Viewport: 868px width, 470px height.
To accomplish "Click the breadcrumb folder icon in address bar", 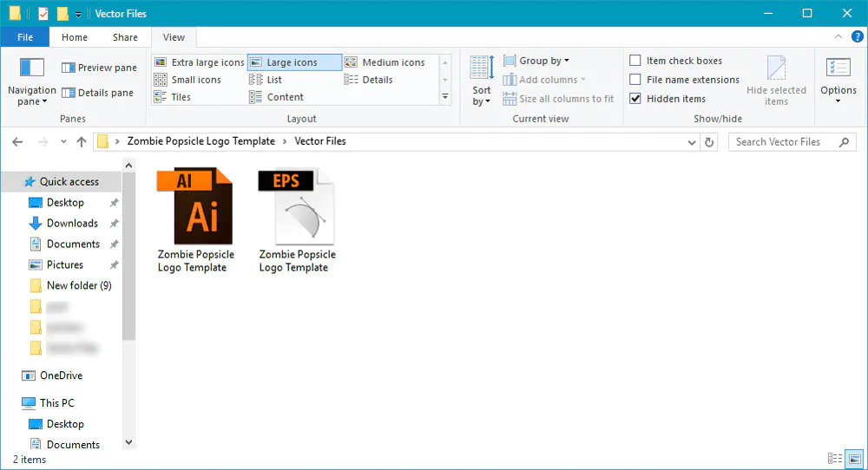I will 102,141.
